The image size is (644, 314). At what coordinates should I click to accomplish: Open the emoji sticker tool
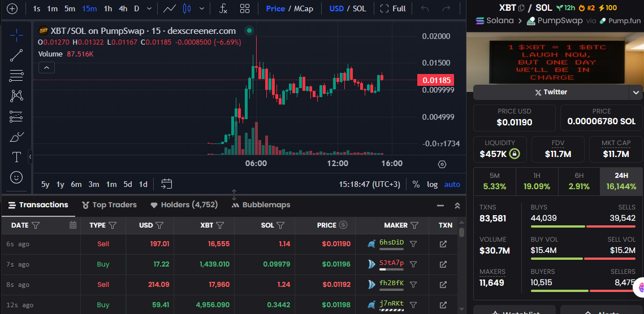(x=16, y=177)
